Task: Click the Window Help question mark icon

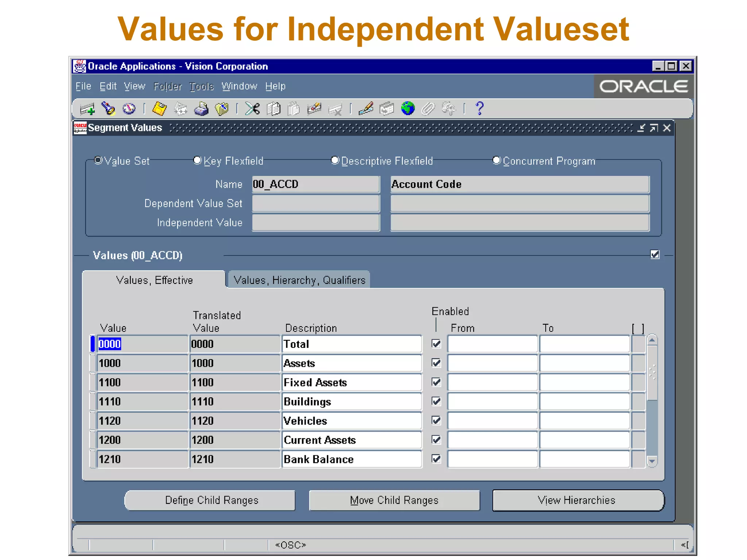Action: tap(480, 109)
